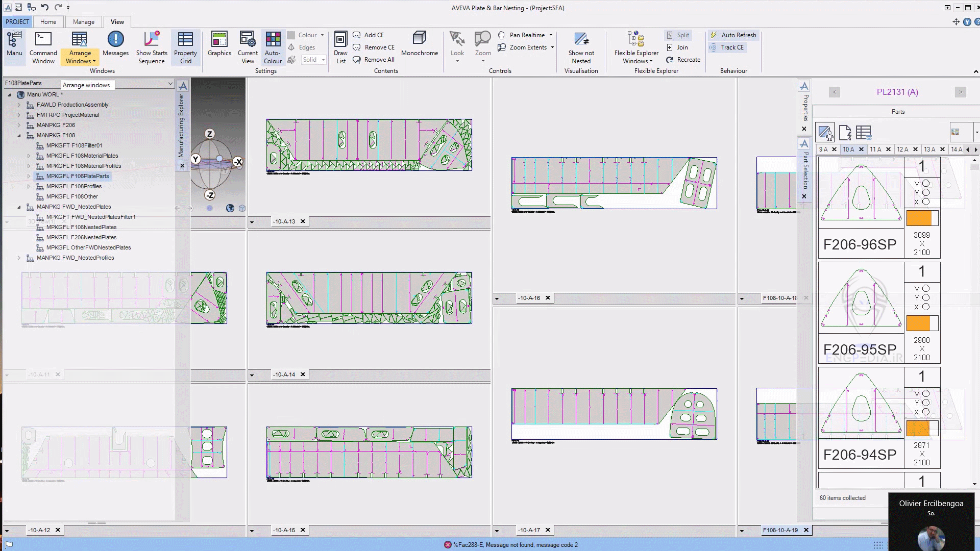Select the Show Starts Sequence tool
980x551 pixels.
coord(152,46)
